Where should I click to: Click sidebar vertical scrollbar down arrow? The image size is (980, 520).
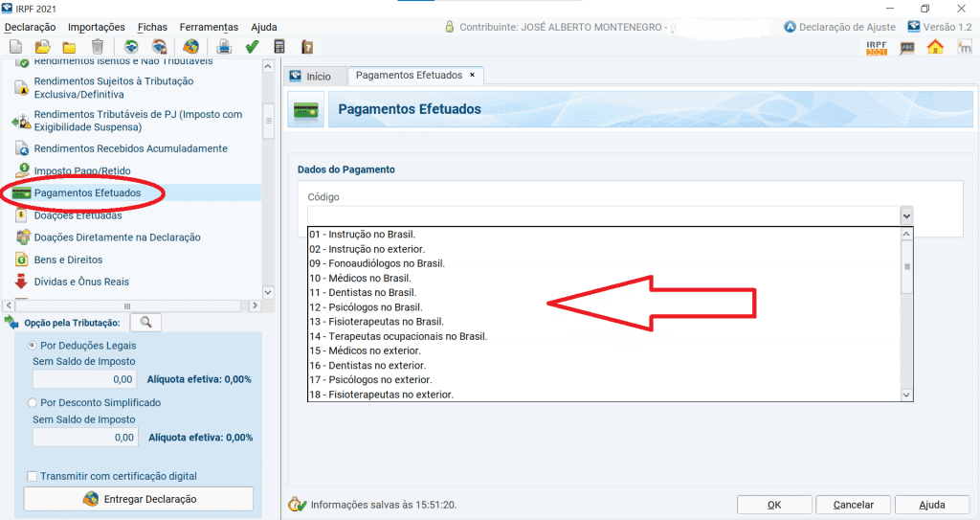point(268,292)
